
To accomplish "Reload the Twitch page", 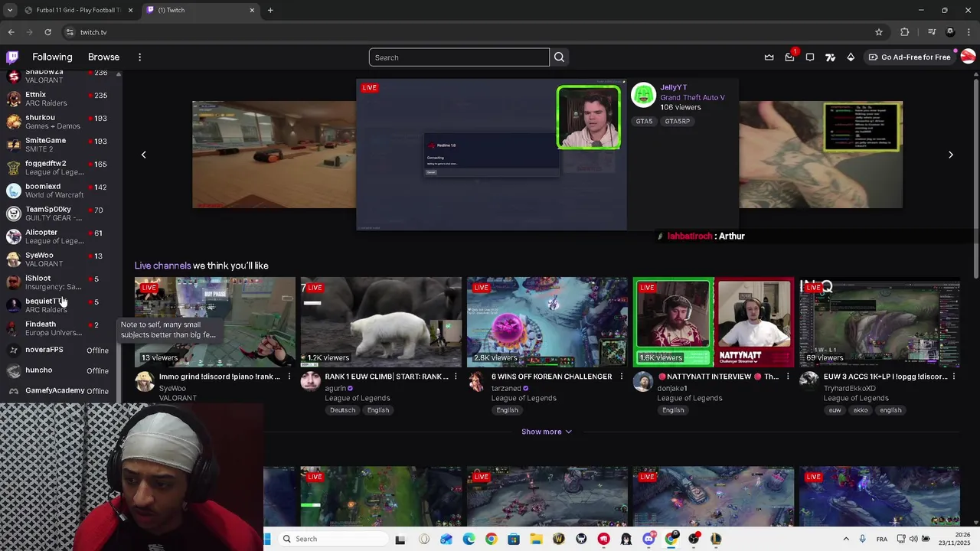I will (x=47, y=32).
